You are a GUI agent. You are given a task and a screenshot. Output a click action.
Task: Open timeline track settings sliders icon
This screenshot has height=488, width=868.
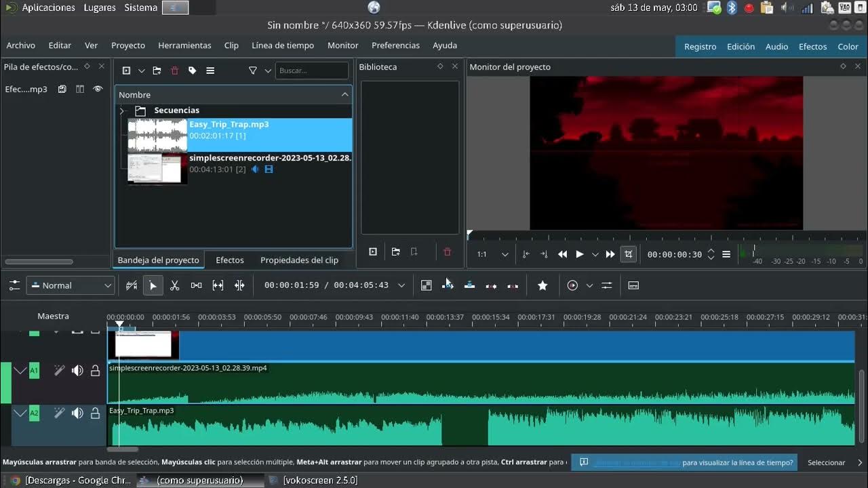pos(14,285)
